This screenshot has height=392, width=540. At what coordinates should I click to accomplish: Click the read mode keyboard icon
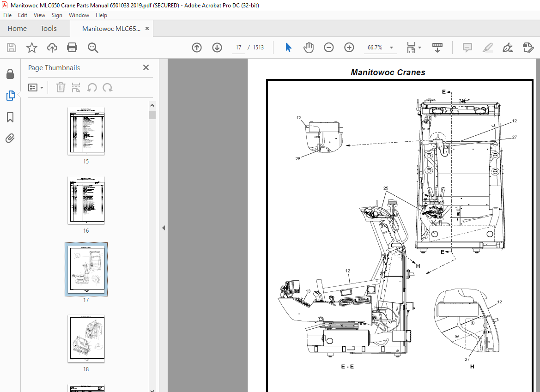tap(437, 48)
